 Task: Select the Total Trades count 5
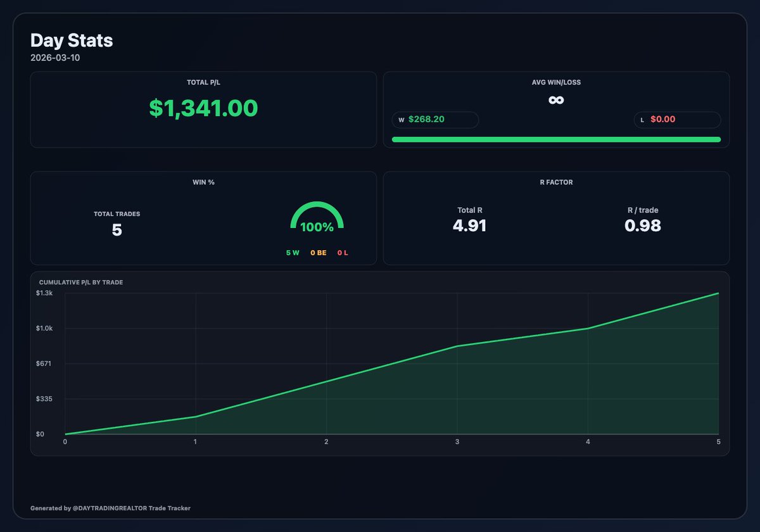tap(117, 230)
